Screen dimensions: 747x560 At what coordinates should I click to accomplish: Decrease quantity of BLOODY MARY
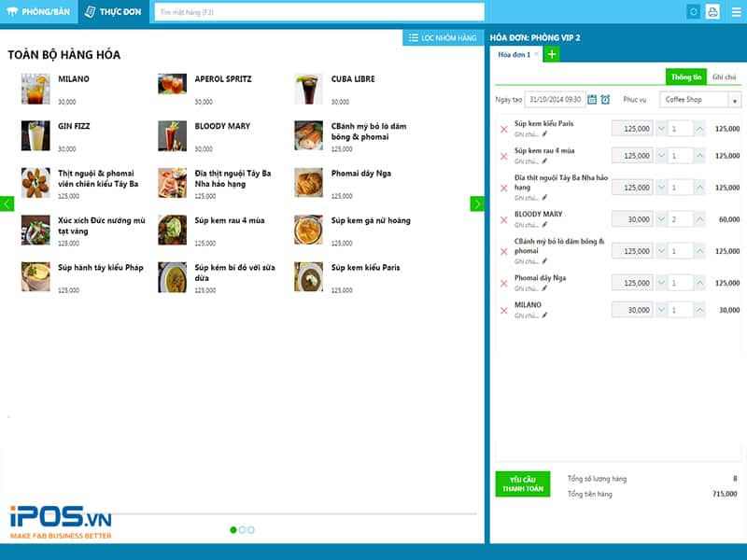point(661,219)
